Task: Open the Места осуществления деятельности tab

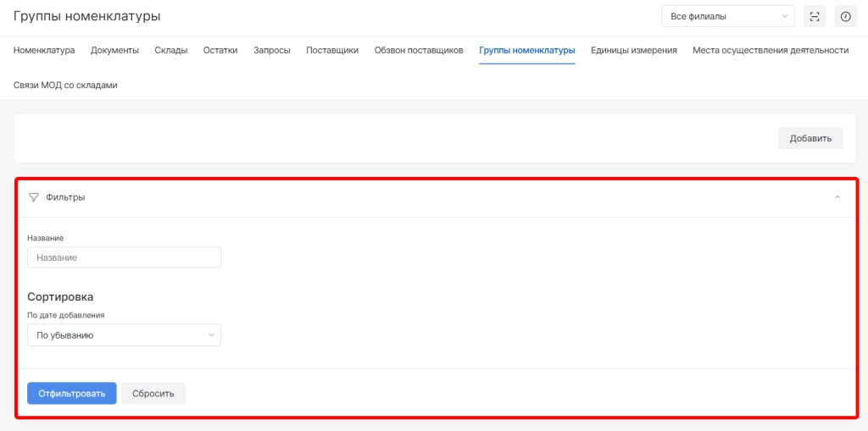Action: pyautogui.click(x=770, y=51)
